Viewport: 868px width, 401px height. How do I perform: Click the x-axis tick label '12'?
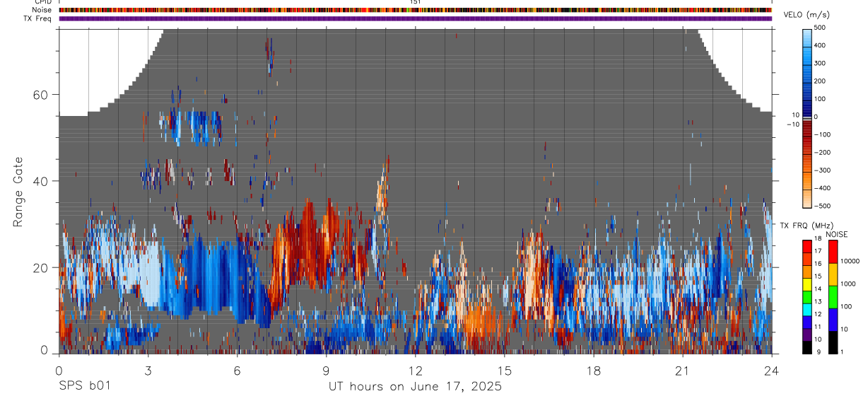pyautogui.click(x=415, y=371)
